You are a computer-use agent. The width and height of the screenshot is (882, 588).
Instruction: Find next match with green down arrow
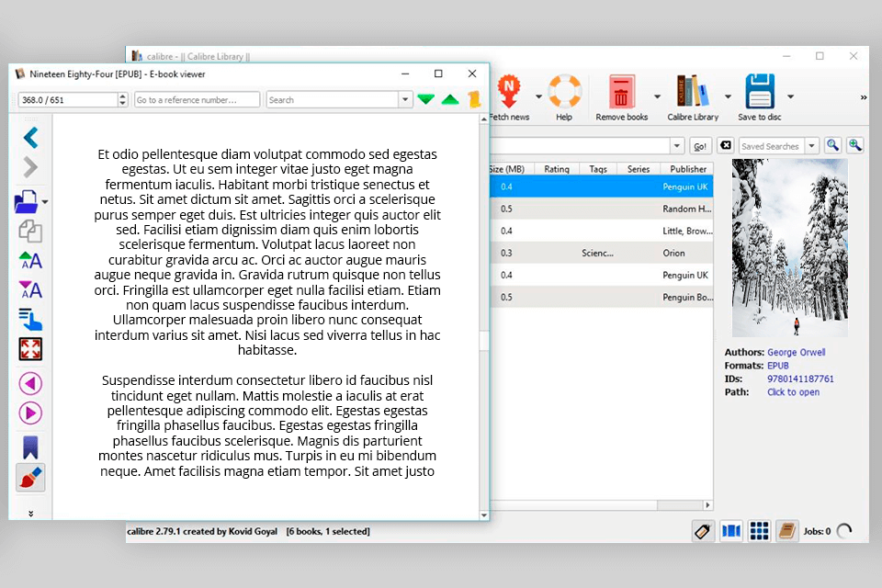tap(425, 99)
